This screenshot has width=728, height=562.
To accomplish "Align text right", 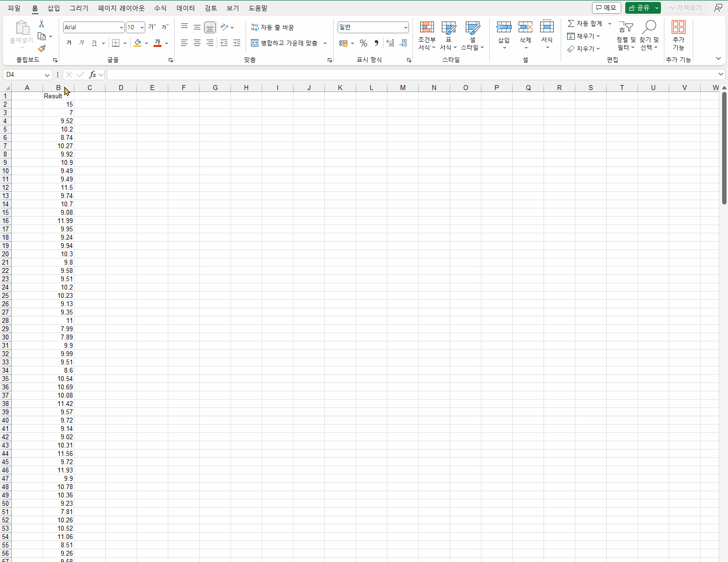I will (210, 43).
